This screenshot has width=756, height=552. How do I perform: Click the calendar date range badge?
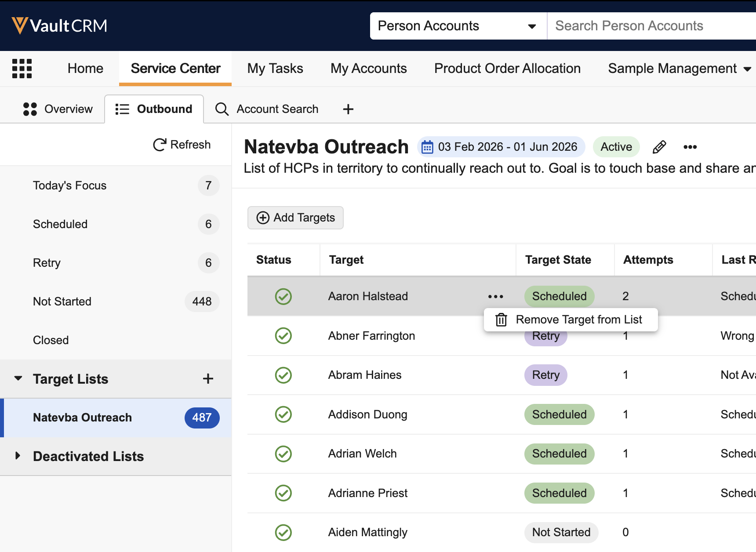501,147
